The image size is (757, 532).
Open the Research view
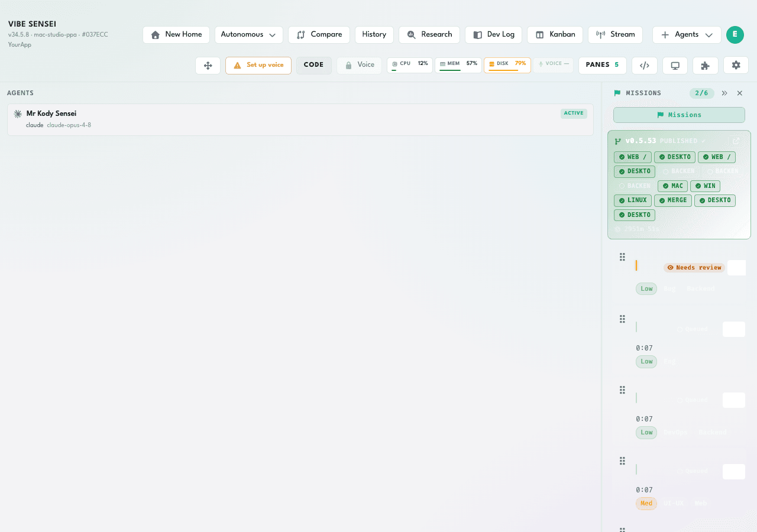(429, 35)
